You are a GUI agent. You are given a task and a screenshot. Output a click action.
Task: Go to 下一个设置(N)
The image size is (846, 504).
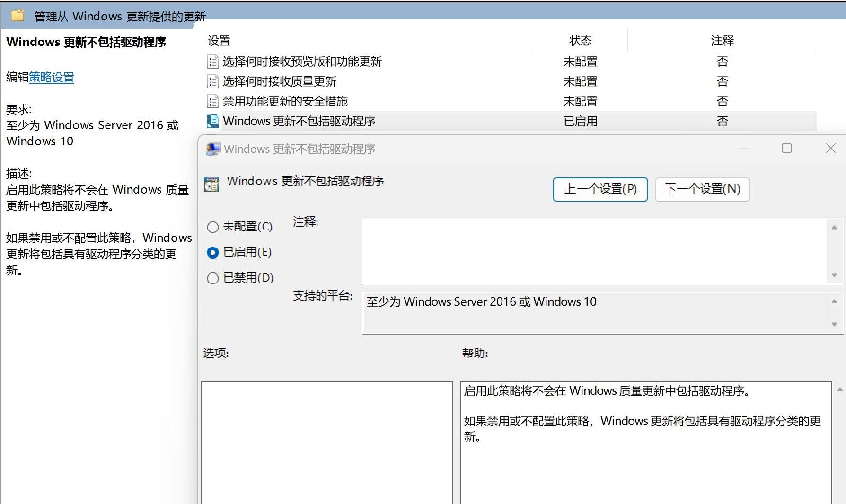(702, 189)
